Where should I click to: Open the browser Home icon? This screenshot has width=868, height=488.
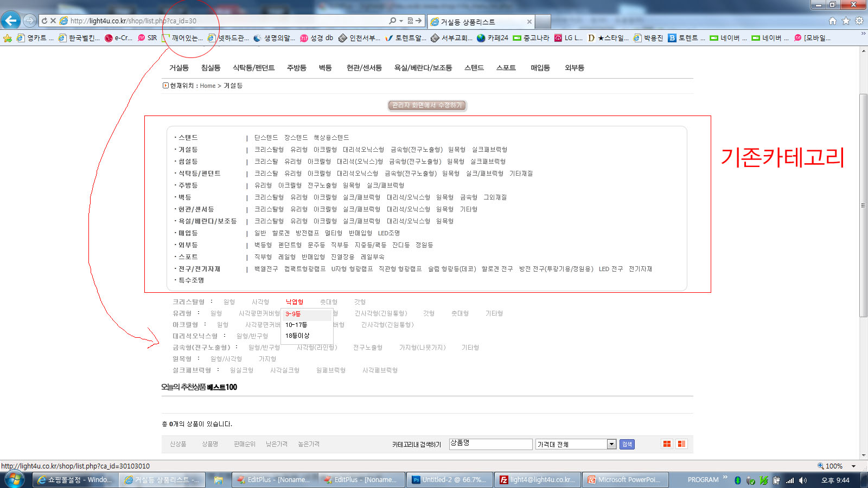pyautogui.click(x=833, y=21)
